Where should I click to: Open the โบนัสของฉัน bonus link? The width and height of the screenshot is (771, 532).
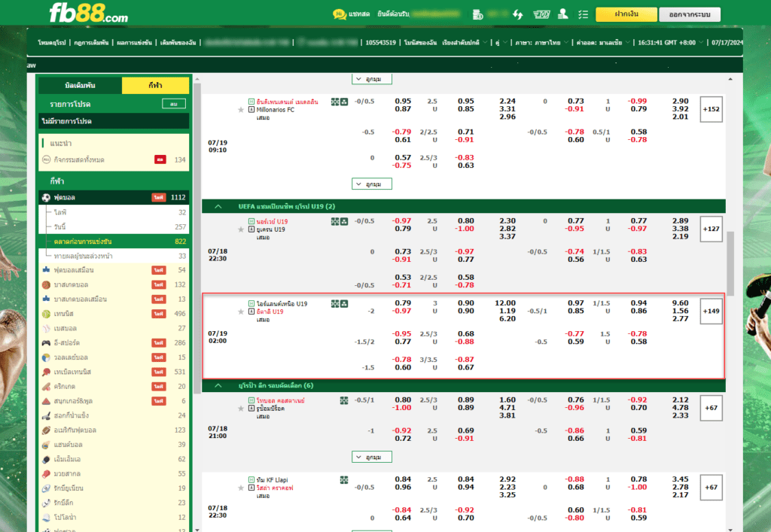[420, 43]
